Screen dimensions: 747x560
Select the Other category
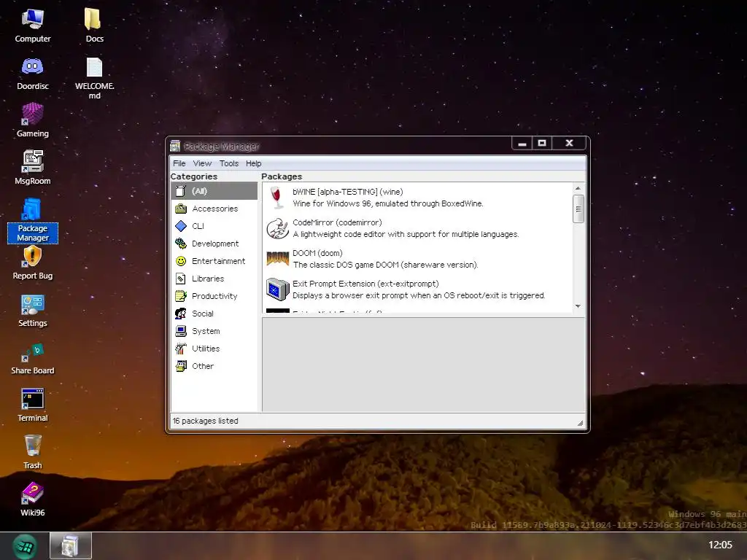coord(214,366)
